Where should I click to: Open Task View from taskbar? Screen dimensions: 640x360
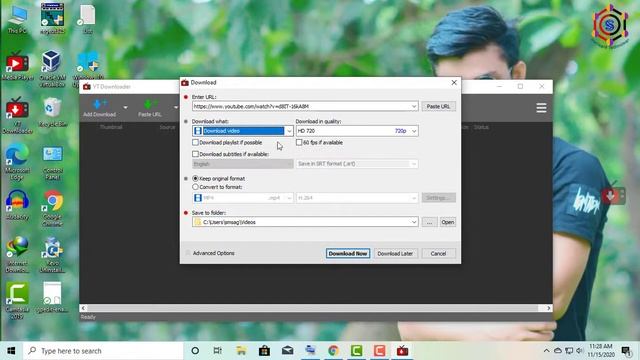[218, 351]
